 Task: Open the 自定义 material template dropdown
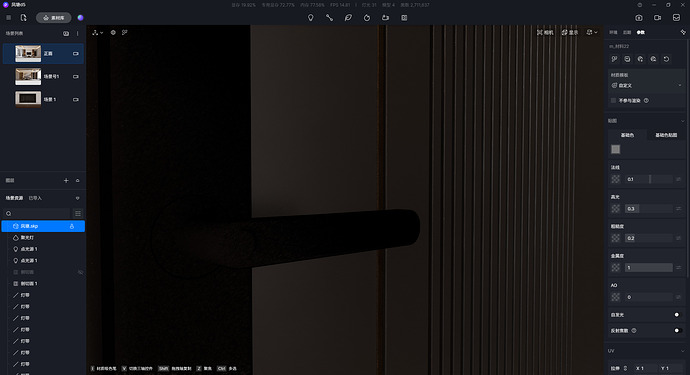click(646, 85)
